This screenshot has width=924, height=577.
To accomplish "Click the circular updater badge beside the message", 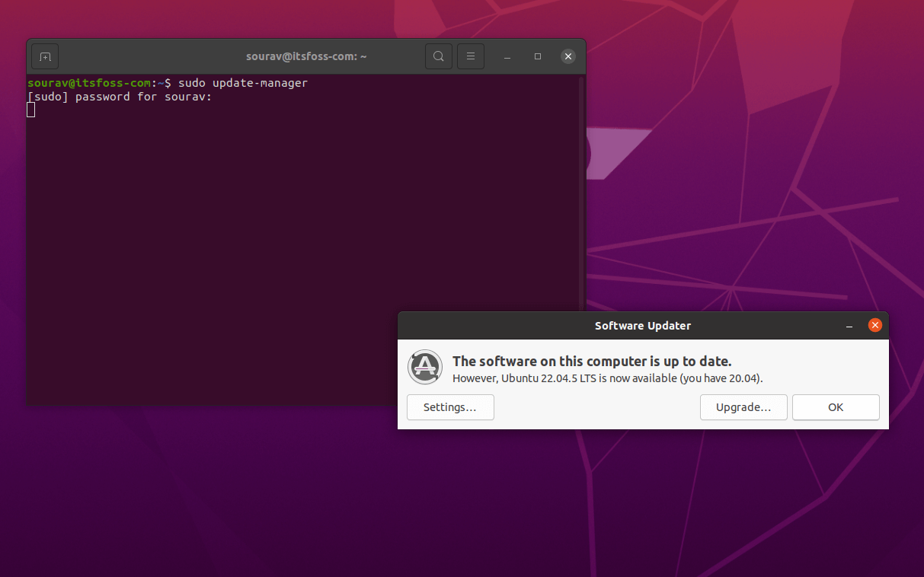I will (424, 367).
